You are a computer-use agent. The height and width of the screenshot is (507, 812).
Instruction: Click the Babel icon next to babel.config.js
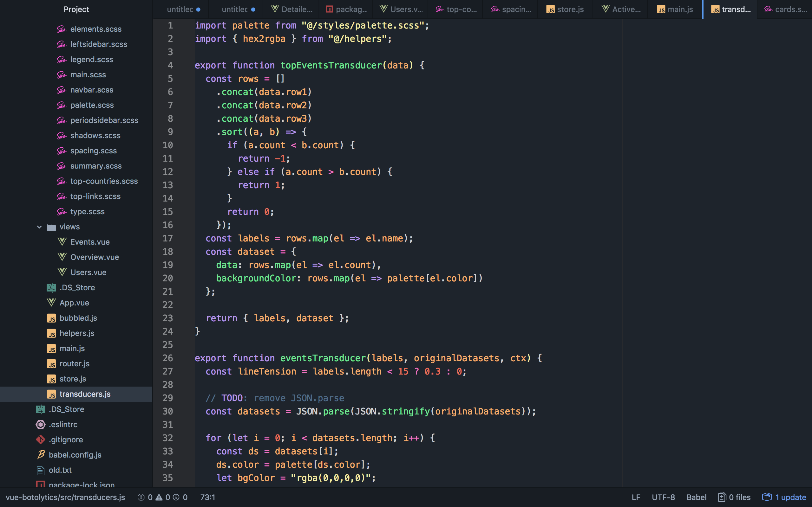(x=41, y=455)
